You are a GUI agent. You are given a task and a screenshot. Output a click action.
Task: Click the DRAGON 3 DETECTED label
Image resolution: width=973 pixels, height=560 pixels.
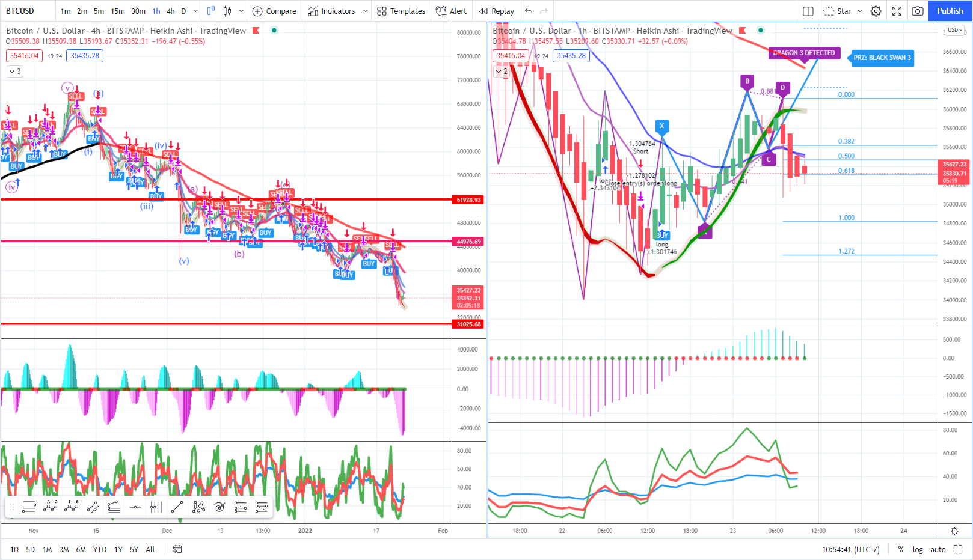pos(804,53)
